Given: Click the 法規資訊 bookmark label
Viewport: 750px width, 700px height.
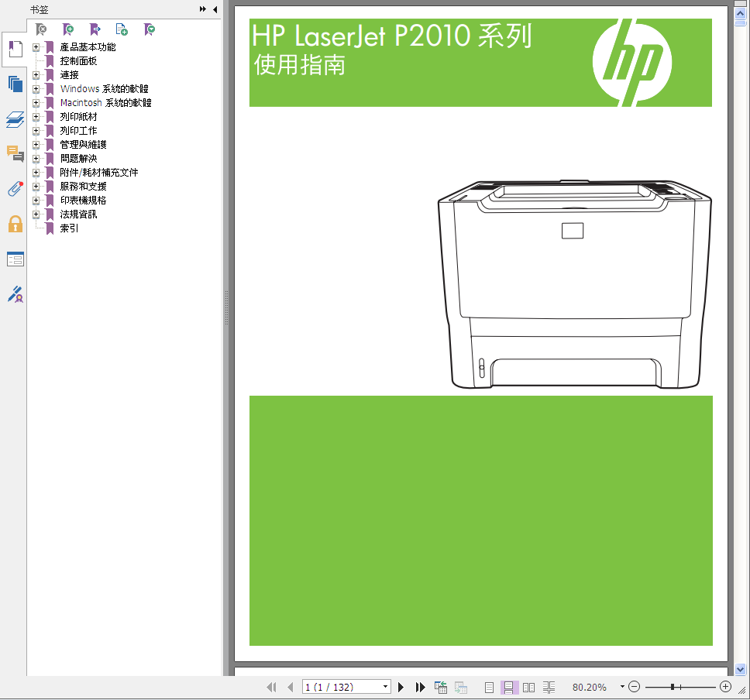Looking at the screenshot, I should [x=78, y=214].
